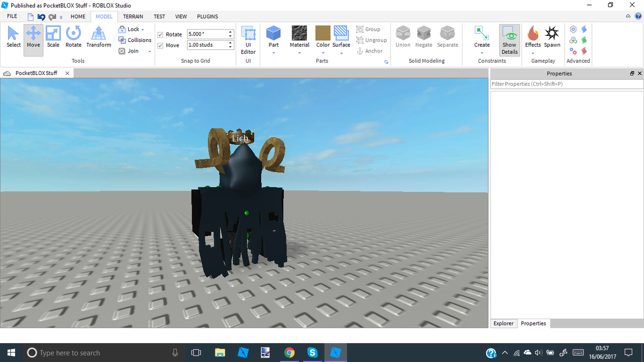This screenshot has height=362, width=644.
Task: Expand the Part type dropdown arrow
Action: click(x=274, y=53)
